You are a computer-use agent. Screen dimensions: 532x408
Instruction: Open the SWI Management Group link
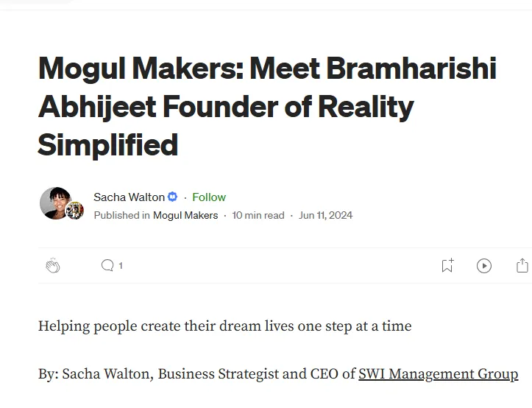click(438, 374)
